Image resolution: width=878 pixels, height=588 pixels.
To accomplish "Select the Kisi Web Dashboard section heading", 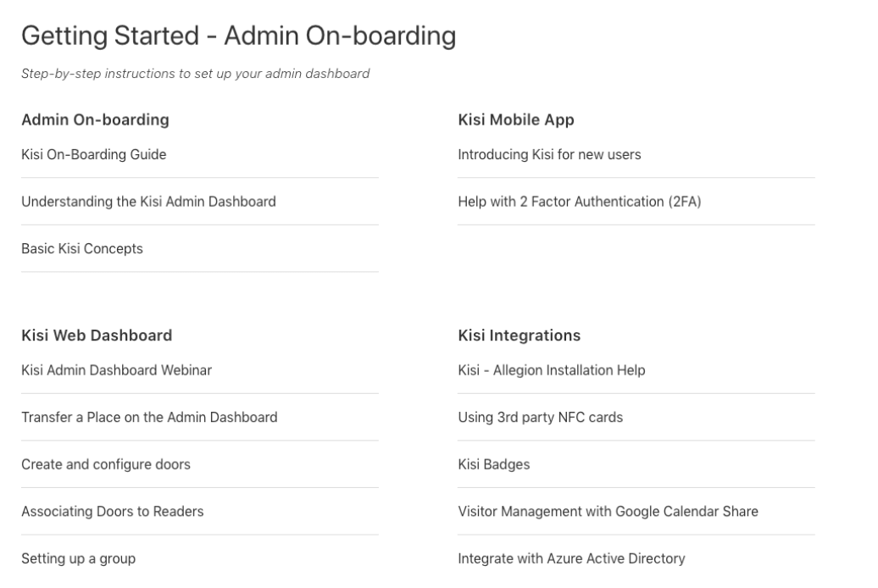I will [97, 336].
